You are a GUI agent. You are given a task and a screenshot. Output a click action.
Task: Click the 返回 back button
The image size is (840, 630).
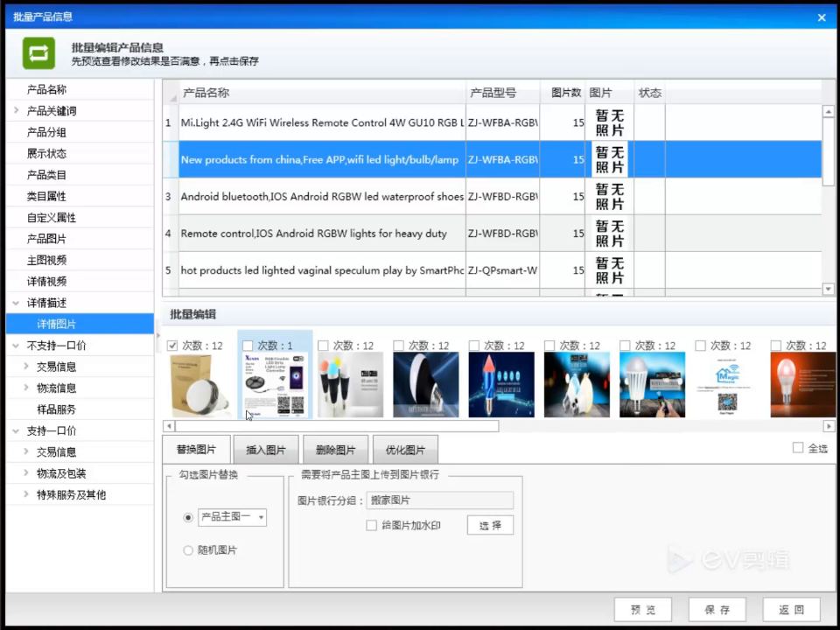pyautogui.click(x=791, y=610)
